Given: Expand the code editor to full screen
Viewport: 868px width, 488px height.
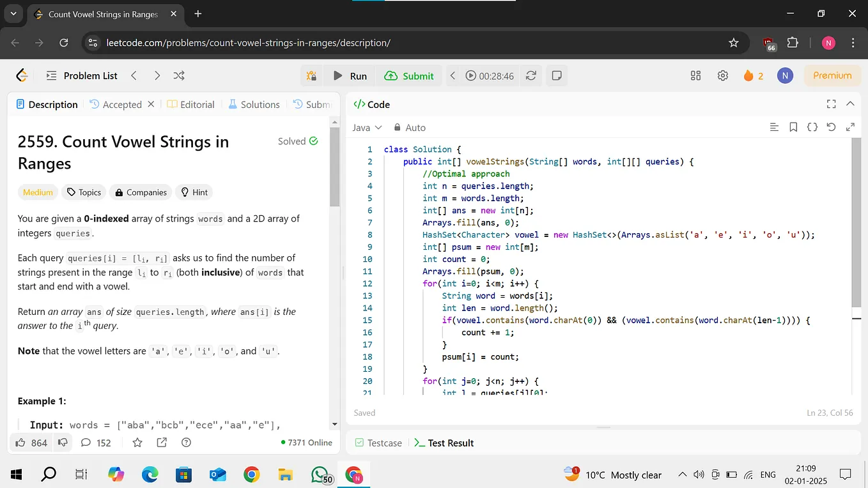Looking at the screenshot, I should pos(831,103).
